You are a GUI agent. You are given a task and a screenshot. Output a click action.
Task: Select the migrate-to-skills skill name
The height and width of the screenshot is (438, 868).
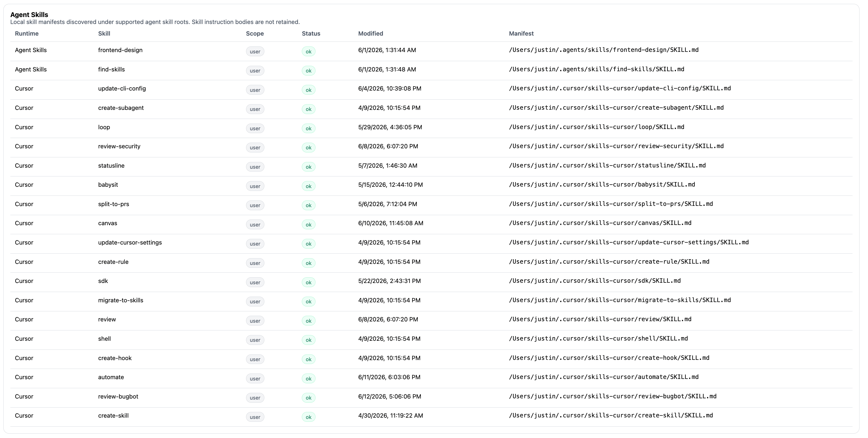pyautogui.click(x=121, y=300)
